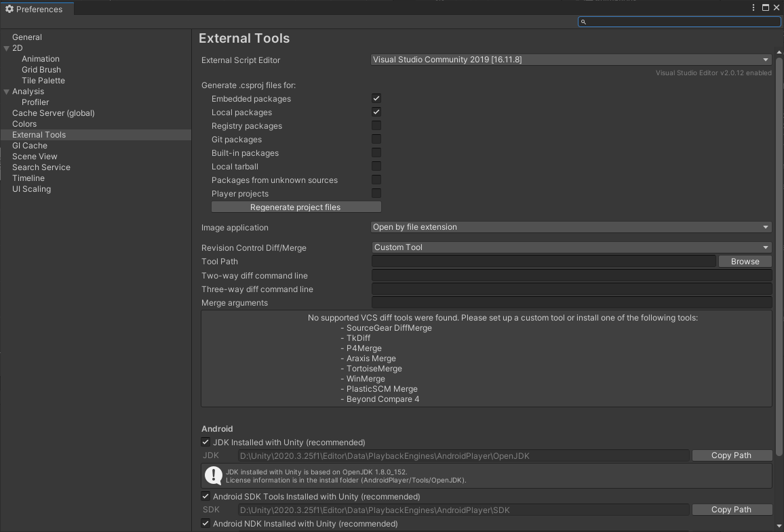Collapse the Analysis category arrow
This screenshot has width=784, height=532.
click(x=7, y=92)
